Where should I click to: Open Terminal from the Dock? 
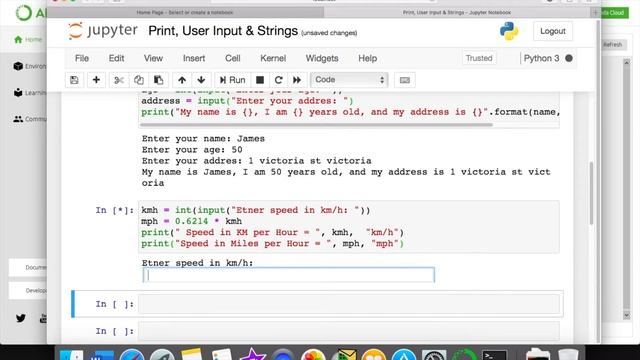tap(494, 355)
